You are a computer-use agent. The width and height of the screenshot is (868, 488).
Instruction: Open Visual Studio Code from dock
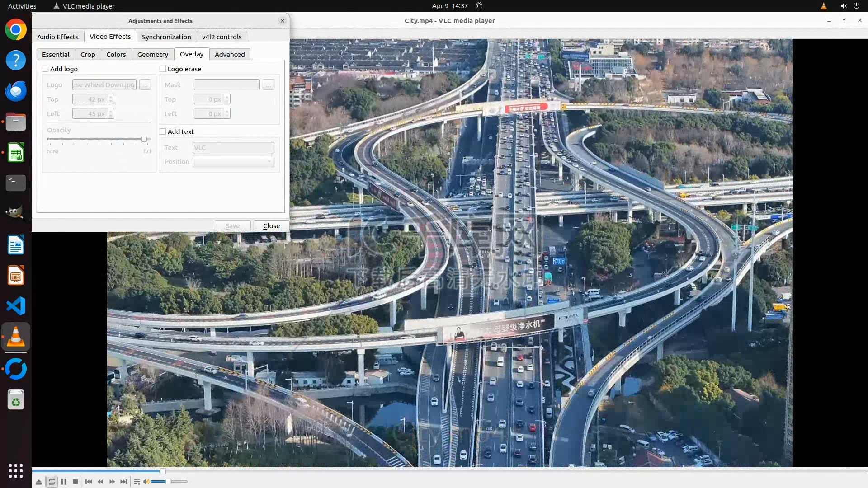click(16, 306)
